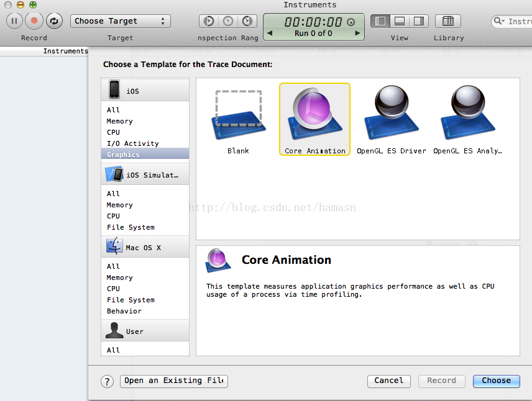Click the inspection range start icon
The width and height of the screenshot is (532, 401).
[x=209, y=21]
